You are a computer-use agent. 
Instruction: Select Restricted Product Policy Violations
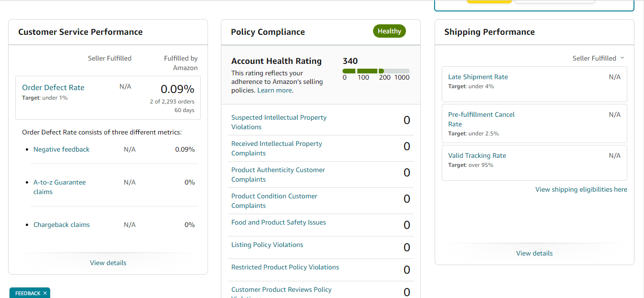[x=285, y=267]
